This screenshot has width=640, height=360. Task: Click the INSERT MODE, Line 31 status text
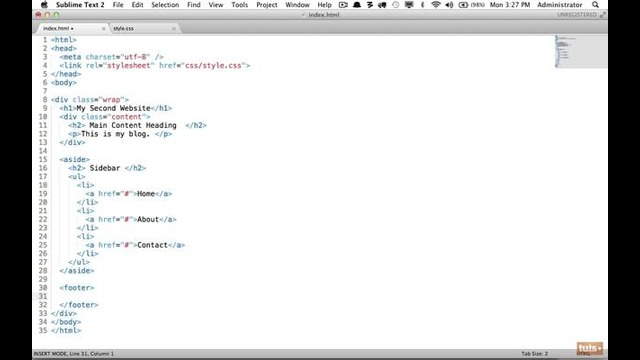point(73,353)
